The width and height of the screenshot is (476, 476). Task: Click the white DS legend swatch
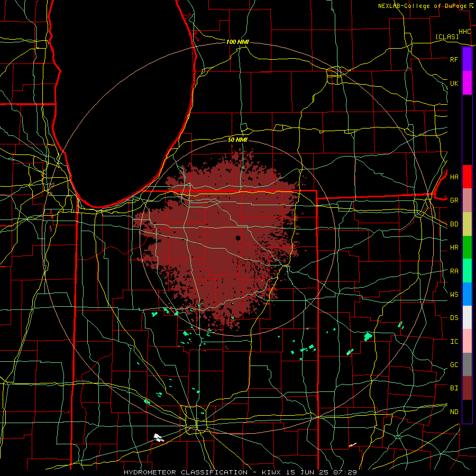click(x=467, y=317)
